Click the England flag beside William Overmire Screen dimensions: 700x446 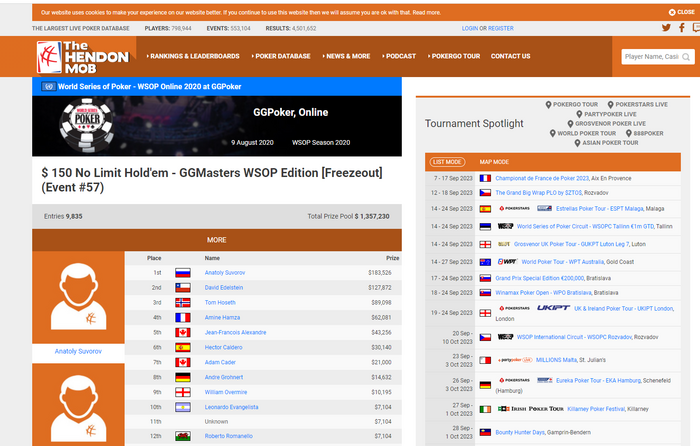[183, 392]
